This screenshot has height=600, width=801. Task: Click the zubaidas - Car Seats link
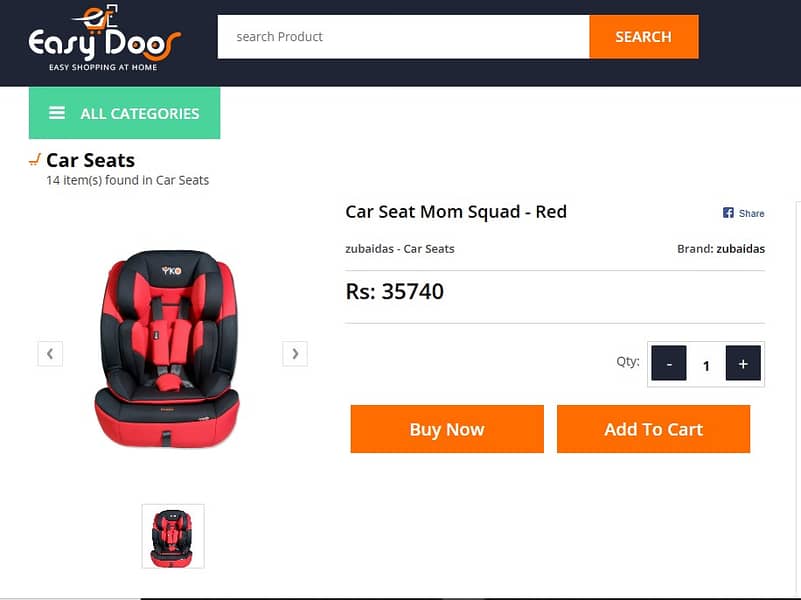click(399, 248)
